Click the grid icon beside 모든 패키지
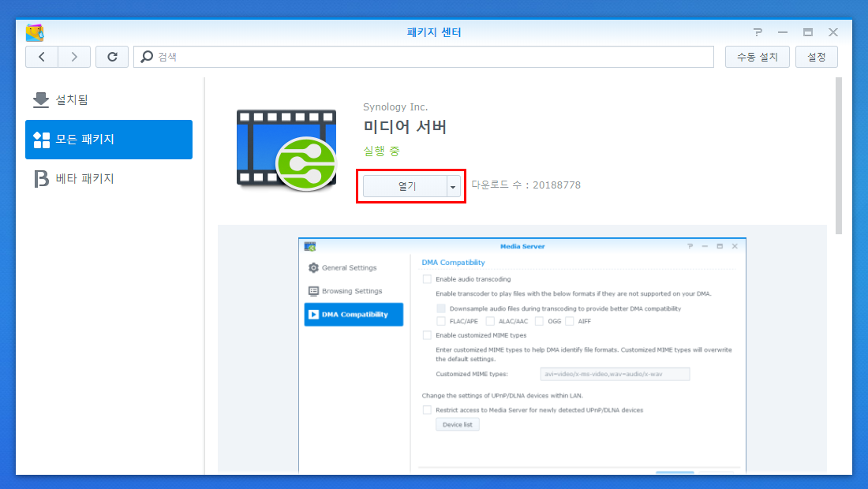Viewport: 868px width, 489px height. [x=42, y=140]
